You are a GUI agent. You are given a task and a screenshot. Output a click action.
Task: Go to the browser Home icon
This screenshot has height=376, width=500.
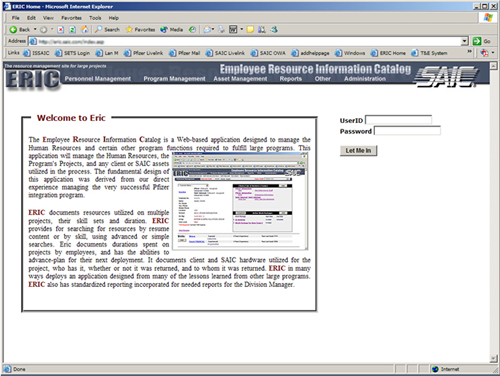[x=85, y=30]
